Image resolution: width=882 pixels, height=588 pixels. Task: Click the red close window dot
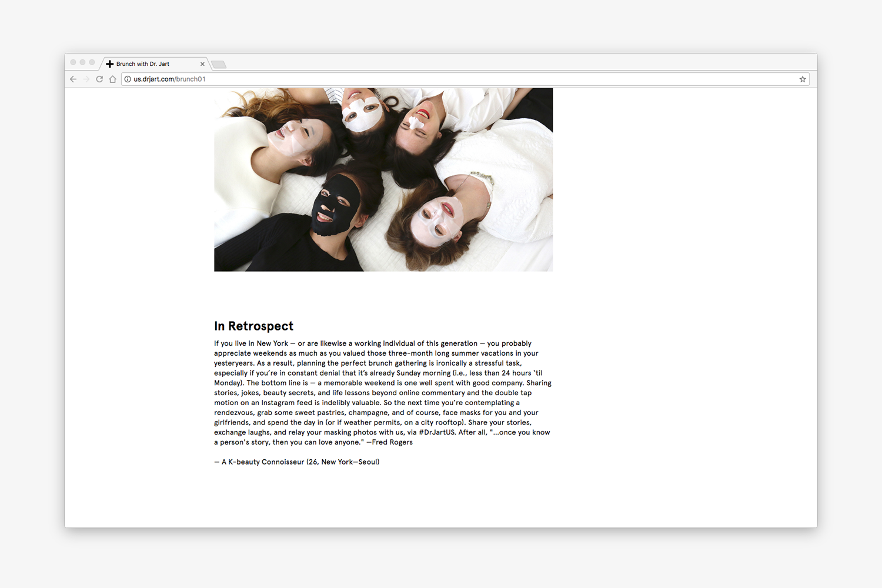[73, 62]
